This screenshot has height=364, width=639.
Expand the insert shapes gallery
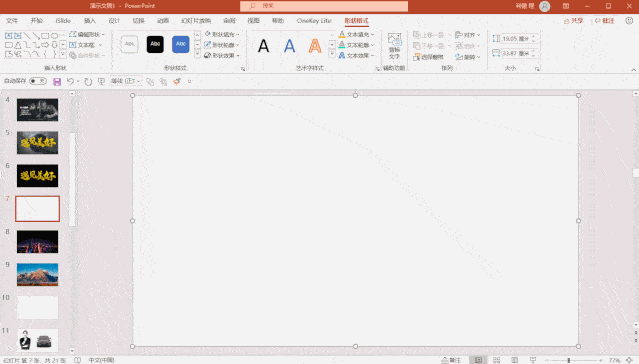(x=63, y=54)
